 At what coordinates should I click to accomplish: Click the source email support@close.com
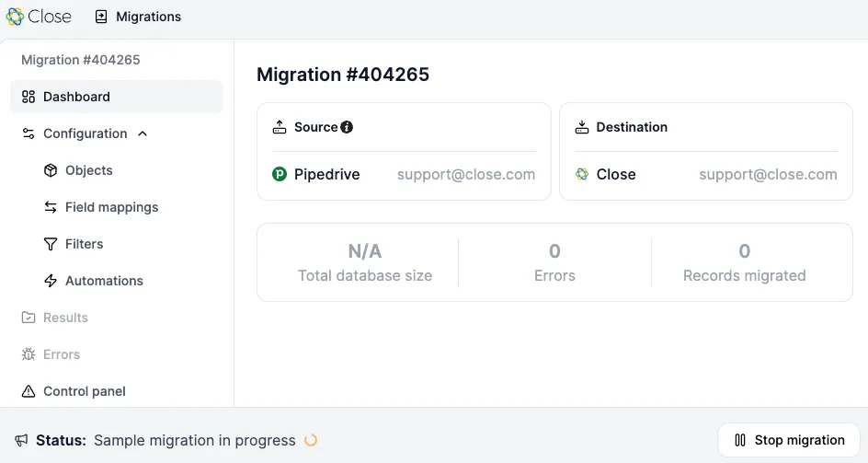[466, 174]
